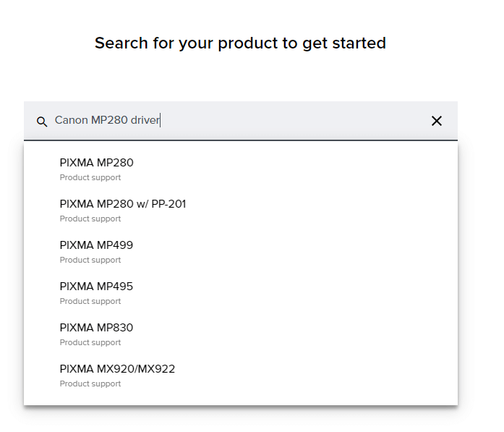Select the PIXMA MP830 result
Viewport: 504px width, 432px height.
pos(96,328)
